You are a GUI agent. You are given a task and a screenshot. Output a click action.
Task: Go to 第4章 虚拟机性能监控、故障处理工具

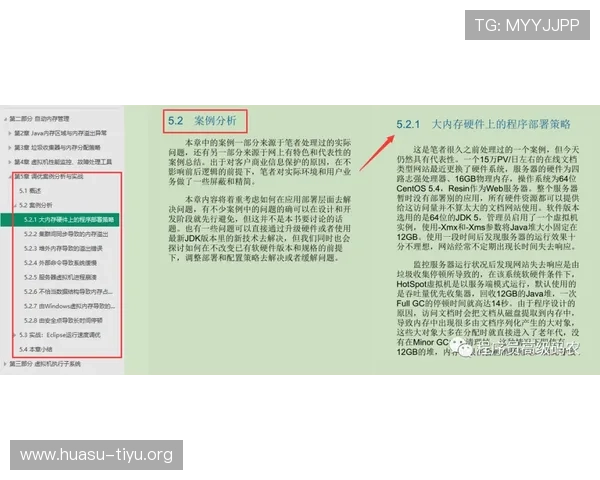[63, 162]
